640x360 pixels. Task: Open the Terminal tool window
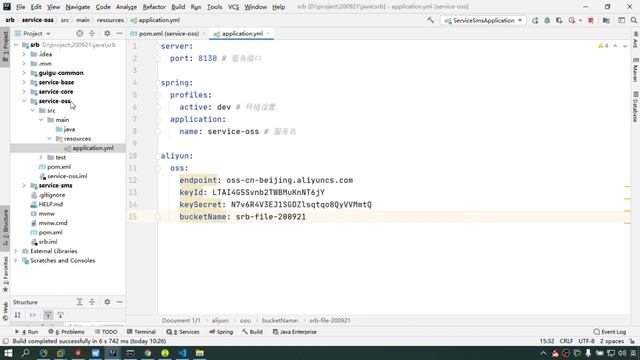tap(141, 332)
